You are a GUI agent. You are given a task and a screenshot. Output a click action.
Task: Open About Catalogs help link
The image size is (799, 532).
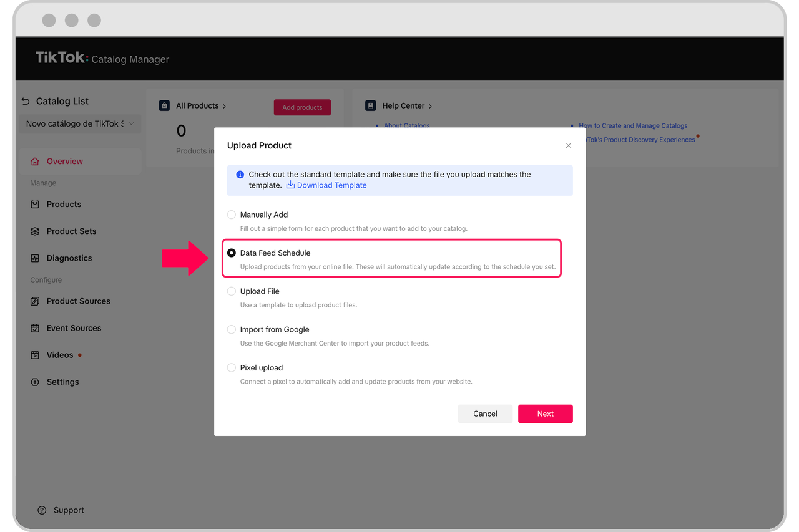(407, 125)
